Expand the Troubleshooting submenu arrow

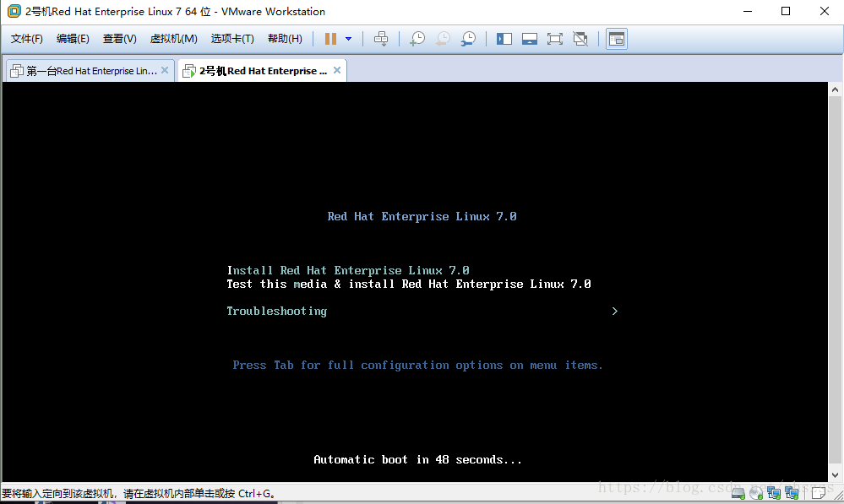pyautogui.click(x=615, y=312)
